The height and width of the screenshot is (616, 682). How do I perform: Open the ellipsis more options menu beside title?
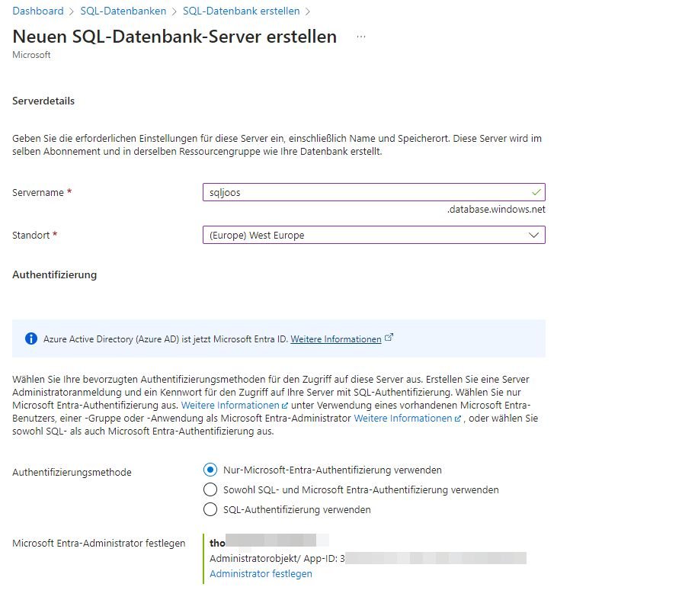360,37
